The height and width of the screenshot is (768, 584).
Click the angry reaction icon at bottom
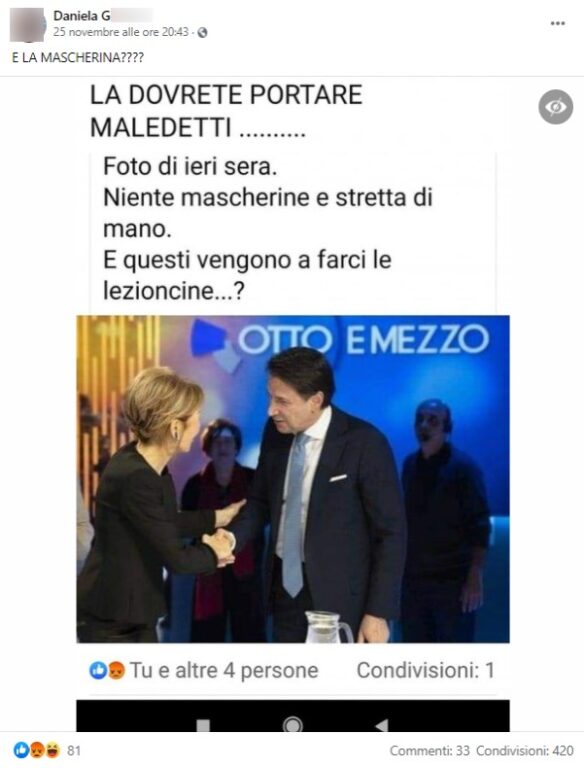pos(37,750)
